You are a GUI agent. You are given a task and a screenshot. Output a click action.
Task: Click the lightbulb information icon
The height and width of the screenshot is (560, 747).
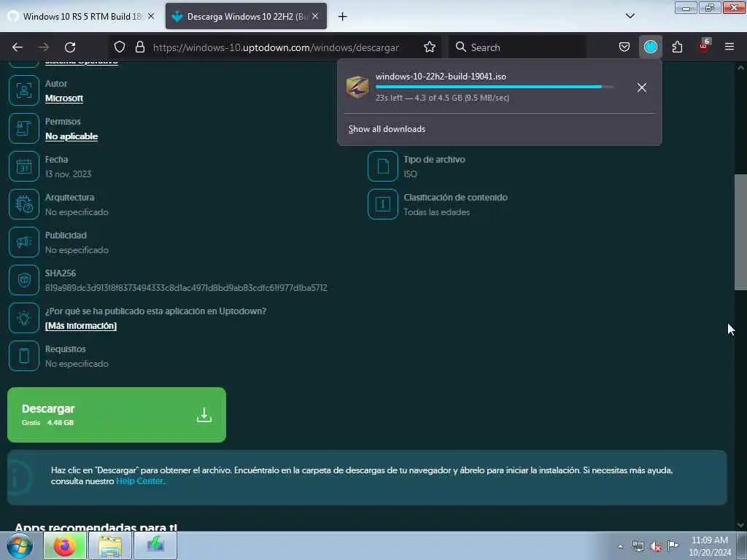coord(24,318)
